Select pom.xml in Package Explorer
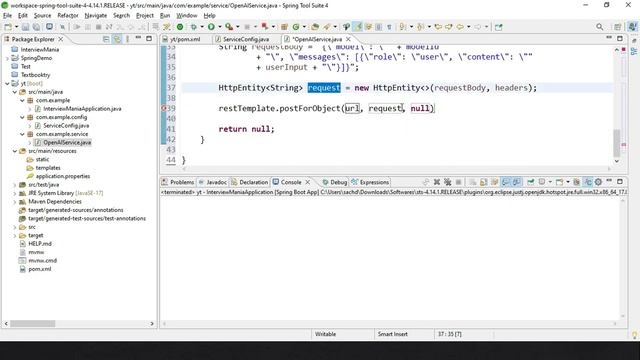Screen dimensions: 640x360 (x=40, y=269)
